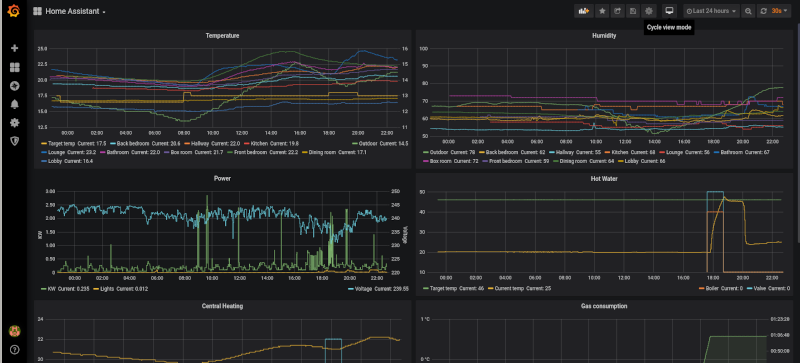Open the Configuration gear icon in sidebar
The image size is (800, 363).
click(x=15, y=123)
